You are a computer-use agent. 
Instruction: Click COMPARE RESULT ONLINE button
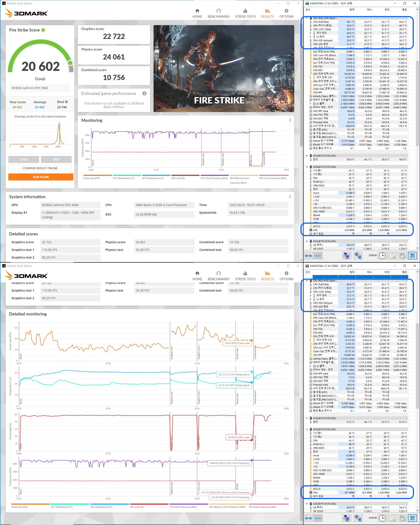point(40,168)
